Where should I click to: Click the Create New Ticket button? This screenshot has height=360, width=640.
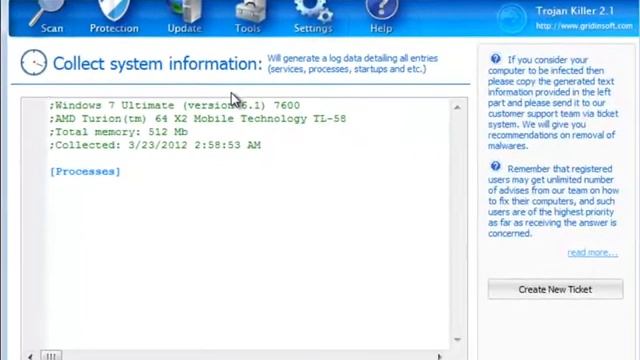click(x=555, y=289)
